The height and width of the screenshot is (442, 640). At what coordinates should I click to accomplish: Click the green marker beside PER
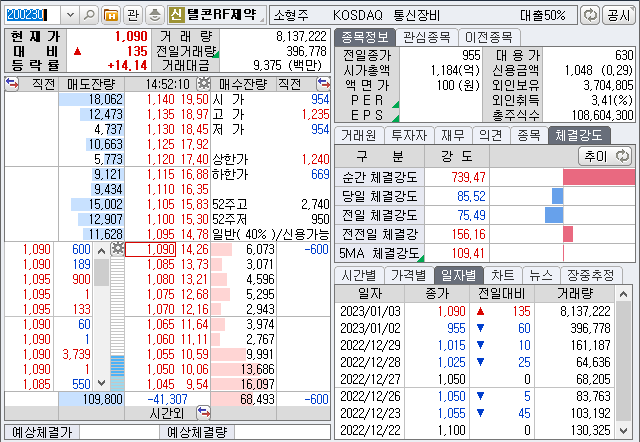tap(396, 104)
